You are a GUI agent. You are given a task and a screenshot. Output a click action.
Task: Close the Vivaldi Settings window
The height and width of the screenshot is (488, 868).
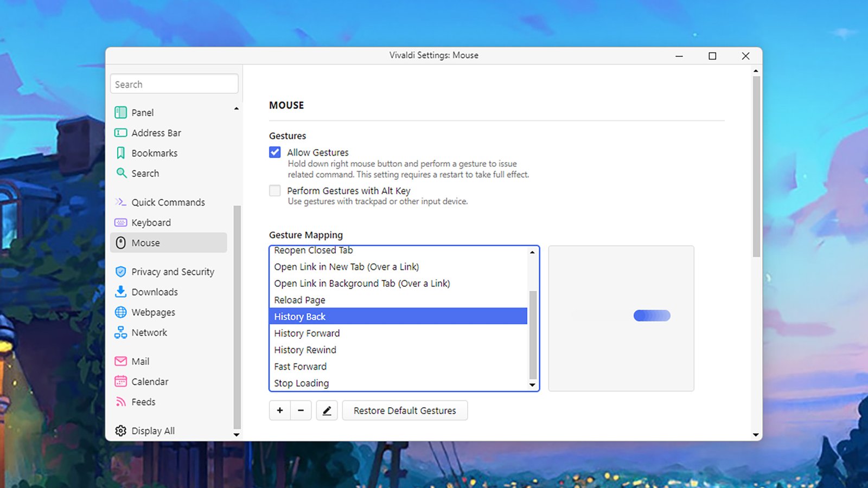point(745,56)
